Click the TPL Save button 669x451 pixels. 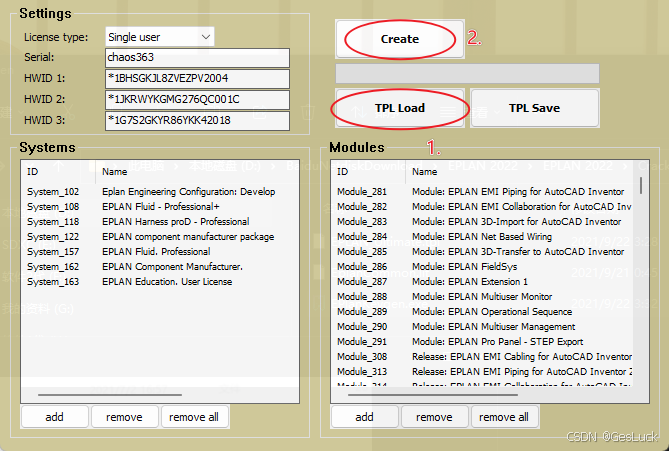[535, 108]
